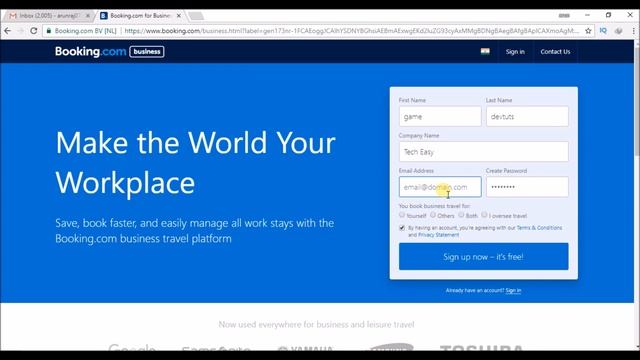Open Chrome menu three dots icon
Image resolution: width=640 pixels, height=360 pixels.
pyautogui.click(x=633, y=31)
